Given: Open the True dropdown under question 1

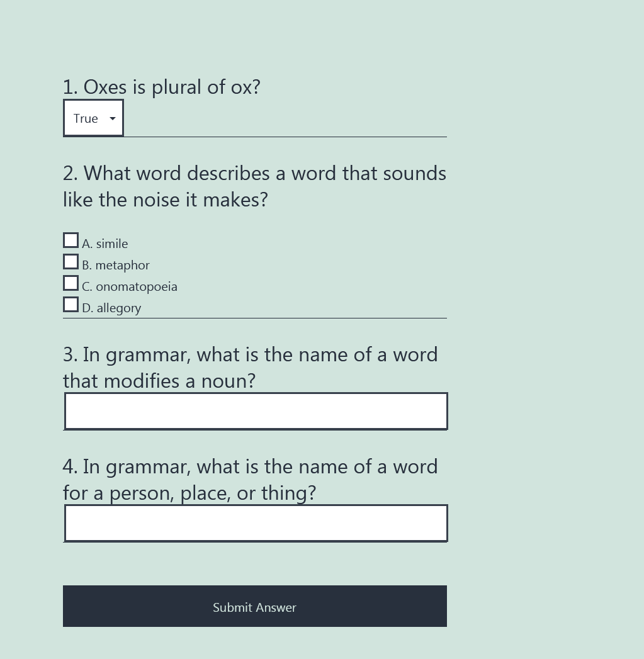Looking at the screenshot, I should point(93,118).
